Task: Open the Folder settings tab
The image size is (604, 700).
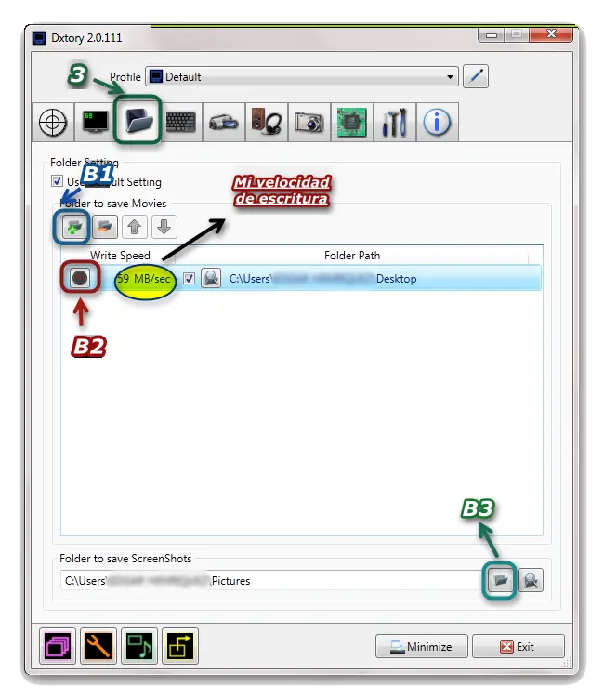Action: [138, 121]
